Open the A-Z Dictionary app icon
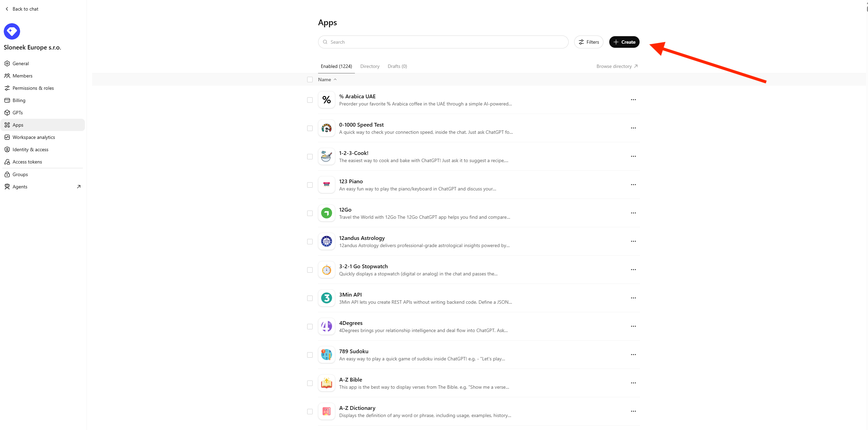This screenshot has width=868, height=430. coord(327,412)
